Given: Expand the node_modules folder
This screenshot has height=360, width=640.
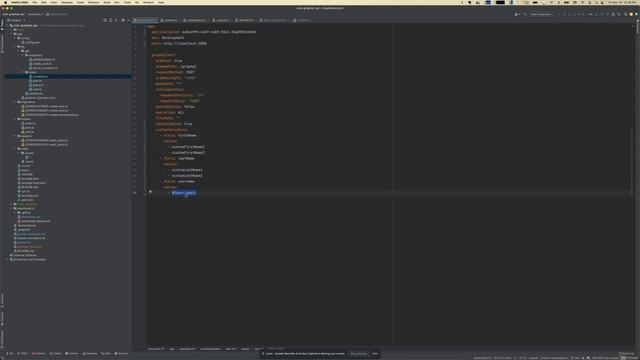Looking at the screenshot, I should 11,204.
